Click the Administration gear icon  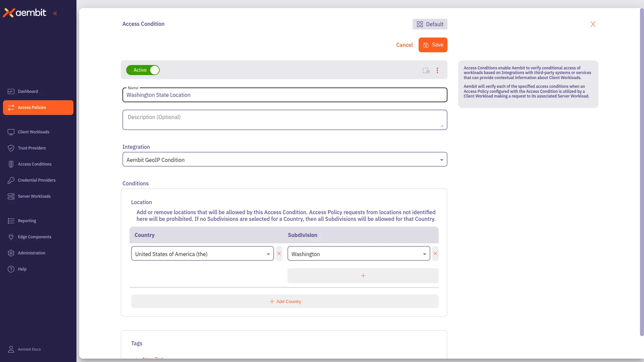11,253
